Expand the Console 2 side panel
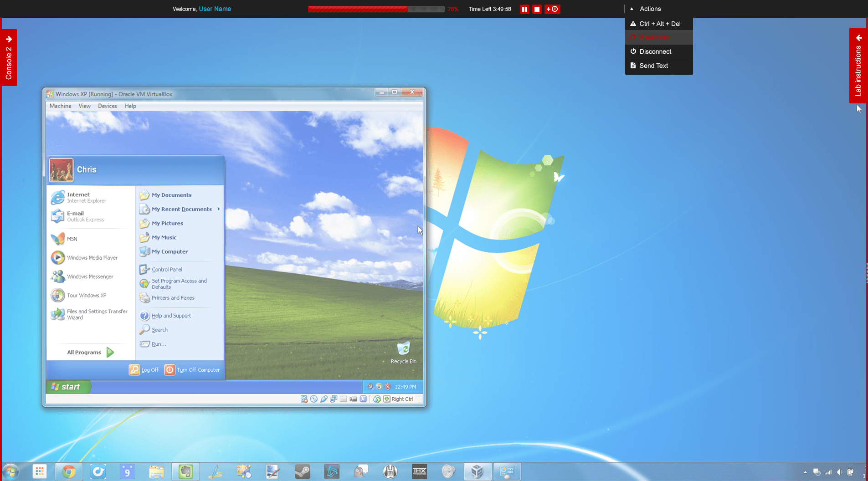 9,57
